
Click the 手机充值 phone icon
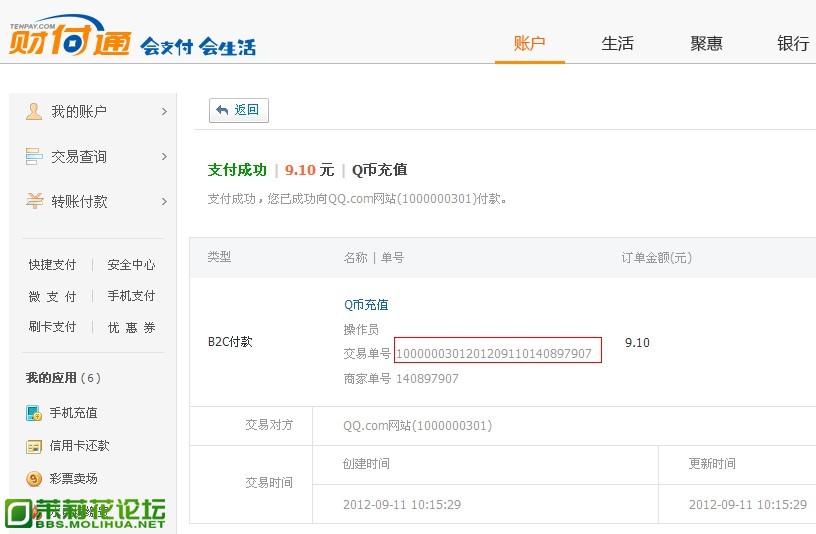point(34,413)
